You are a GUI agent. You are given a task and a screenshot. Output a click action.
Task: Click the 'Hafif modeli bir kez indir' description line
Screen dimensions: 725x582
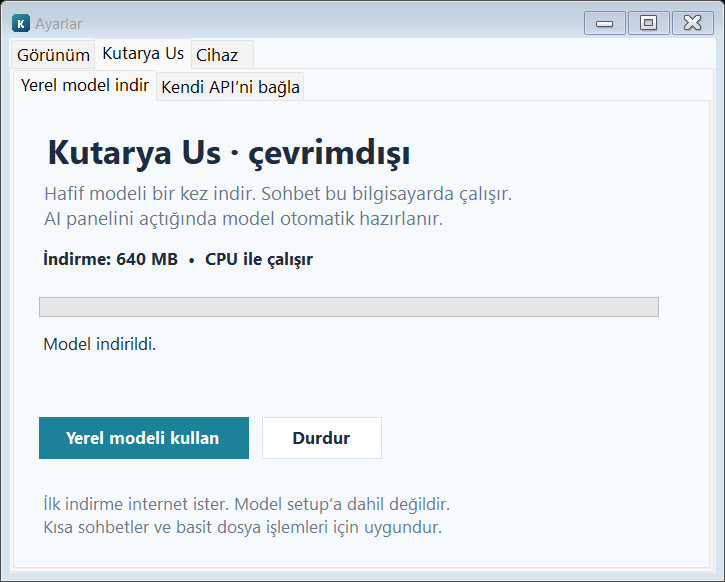pos(278,194)
